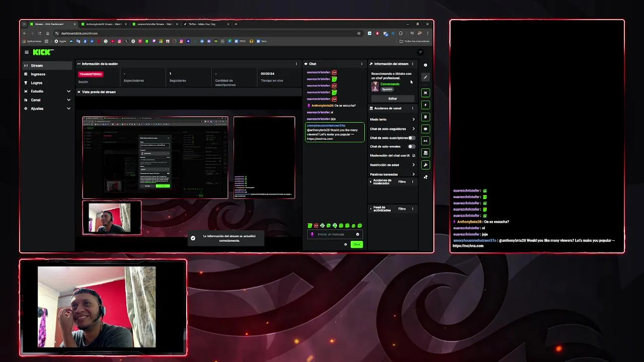644x362 pixels.
Task: Click the Editar button
Action: pos(393,99)
